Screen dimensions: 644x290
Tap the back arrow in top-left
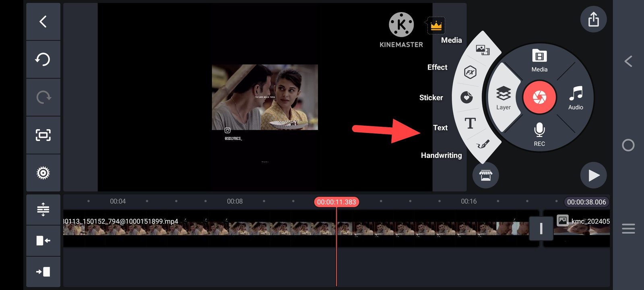(43, 22)
